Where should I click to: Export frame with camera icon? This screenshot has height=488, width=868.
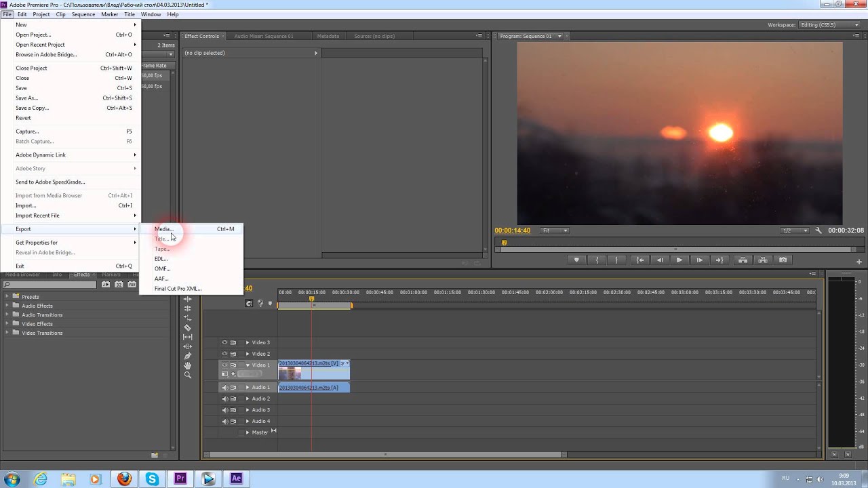pos(783,260)
